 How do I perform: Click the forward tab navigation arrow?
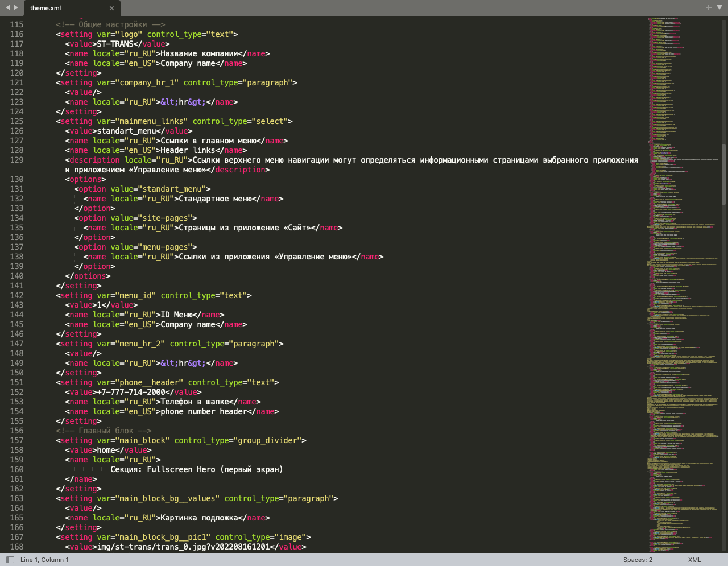[x=16, y=7]
